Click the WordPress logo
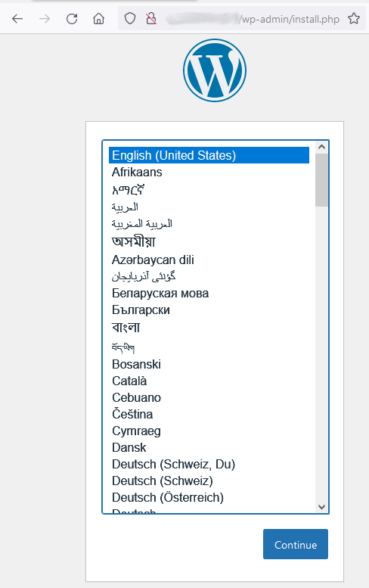The height and width of the screenshot is (588, 369). (x=215, y=70)
